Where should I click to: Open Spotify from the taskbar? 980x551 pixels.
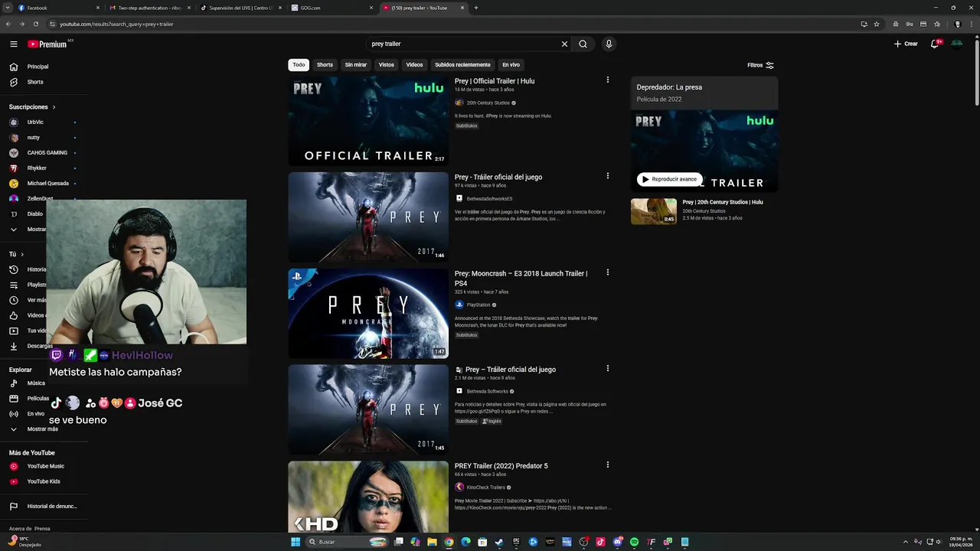click(634, 542)
